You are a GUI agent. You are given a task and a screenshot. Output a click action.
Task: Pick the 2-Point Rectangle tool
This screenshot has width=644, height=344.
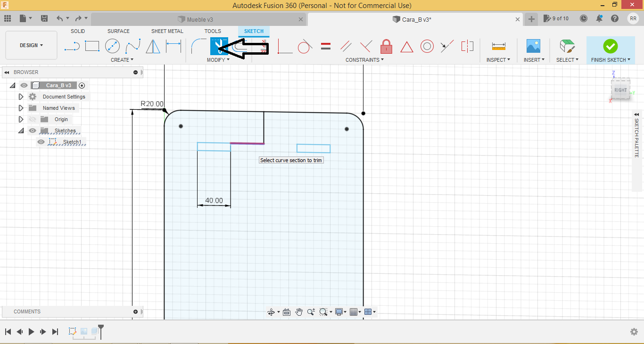click(92, 46)
